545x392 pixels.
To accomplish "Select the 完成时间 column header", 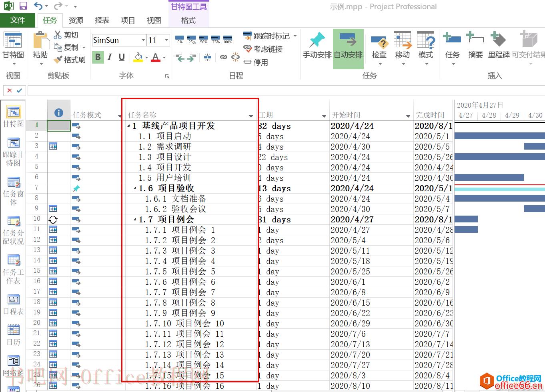I will (x=433, y=110).
